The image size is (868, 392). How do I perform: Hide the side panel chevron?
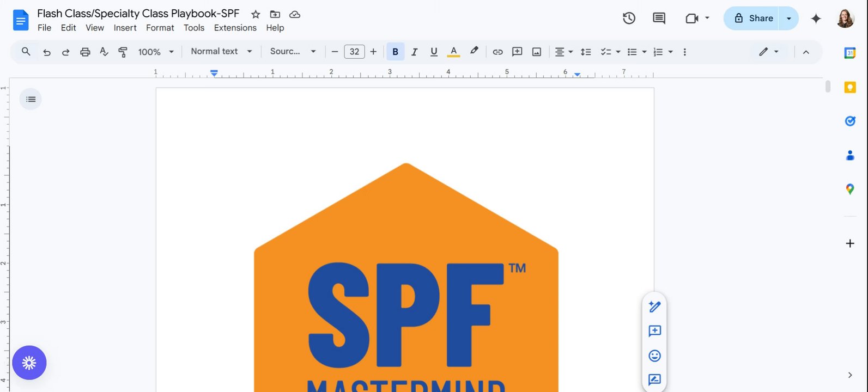[x=850, y=375]
